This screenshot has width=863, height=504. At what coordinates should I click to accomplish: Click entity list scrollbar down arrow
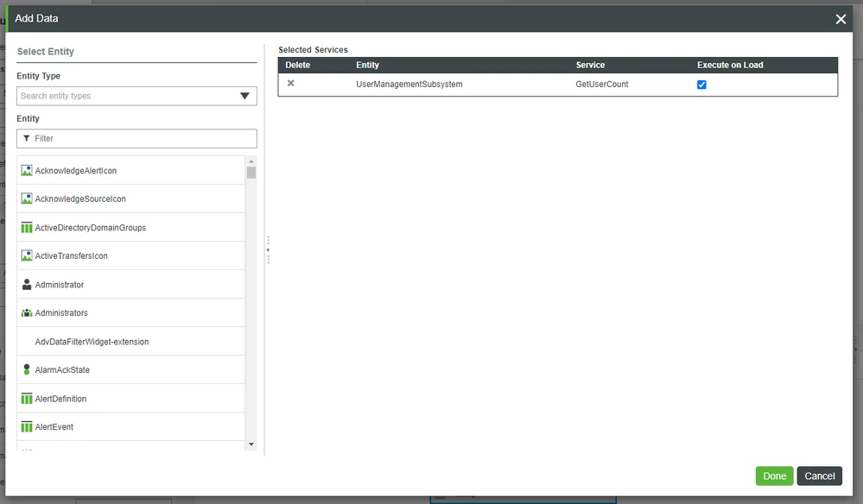(251, 444)
